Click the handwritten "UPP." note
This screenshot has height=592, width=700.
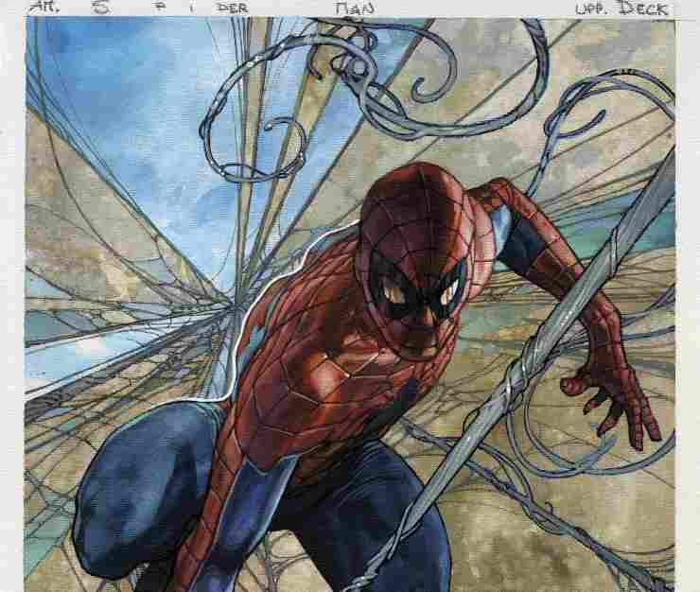(593, 9)
